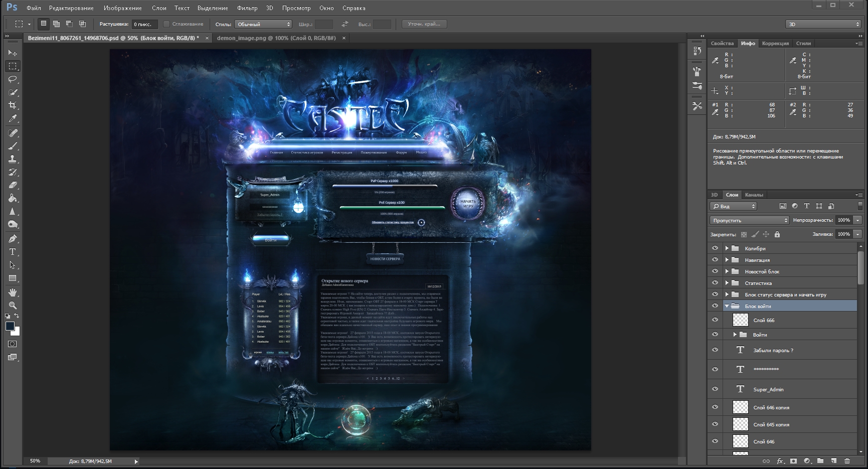
Task: Collapse the Блок войти group
Action: pyautogui.click(x=727, y=306)
